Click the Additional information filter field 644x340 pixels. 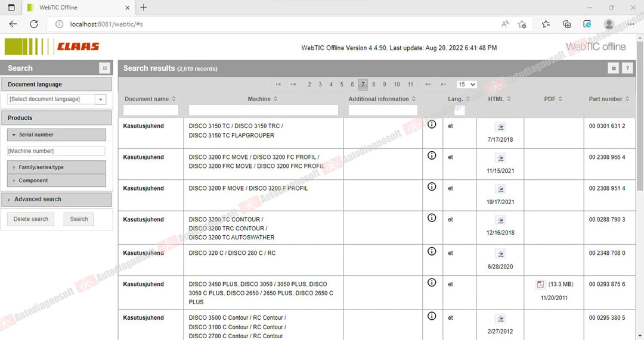pos(383,110)
